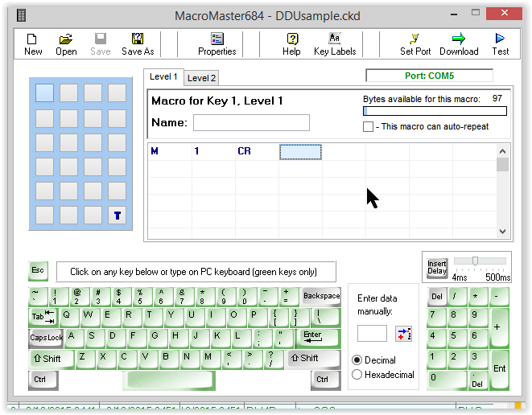Image resolution: width=532 pixels, height=415 pixels.
Task: Run Test from the toolbar
Action: coord(500,44)
